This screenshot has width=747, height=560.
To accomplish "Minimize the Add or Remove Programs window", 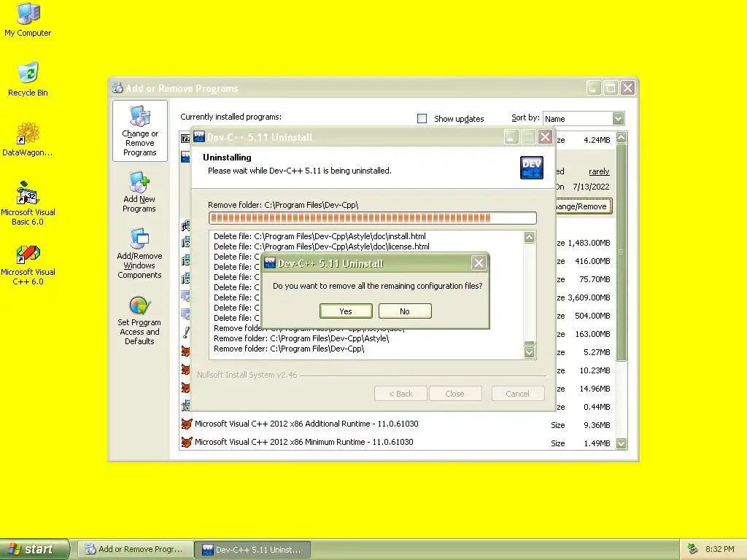I will coord(594,87).
